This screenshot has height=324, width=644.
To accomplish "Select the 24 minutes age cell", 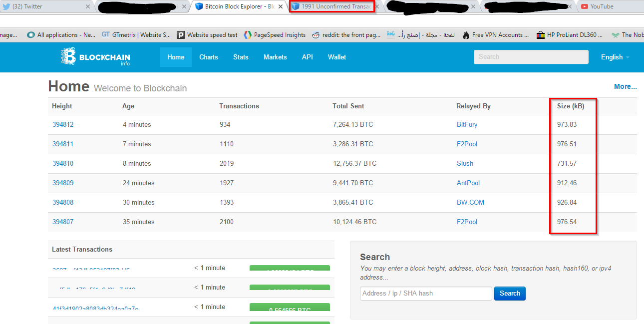I will click(x=139, y=183).
